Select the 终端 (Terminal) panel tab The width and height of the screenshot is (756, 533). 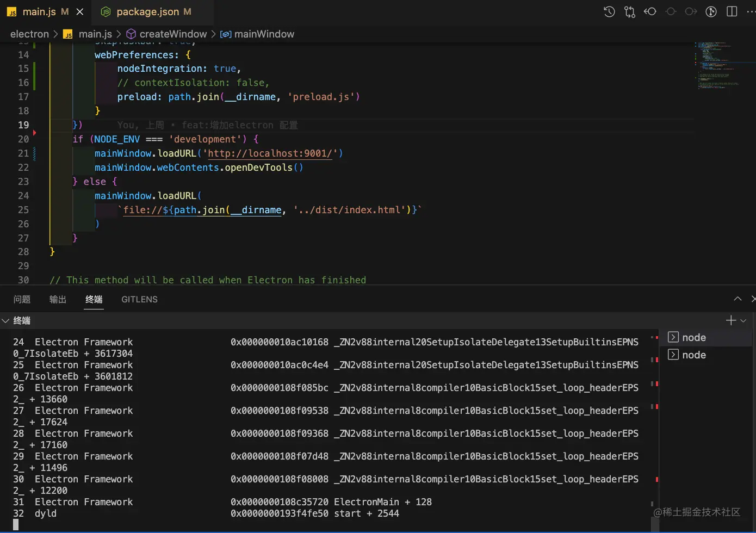coord(94,299)
